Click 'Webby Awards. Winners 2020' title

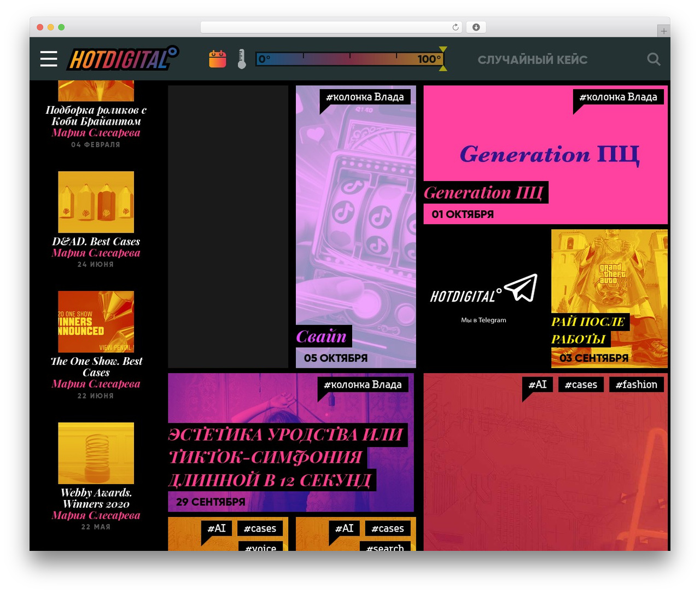(x=96, y=498)
